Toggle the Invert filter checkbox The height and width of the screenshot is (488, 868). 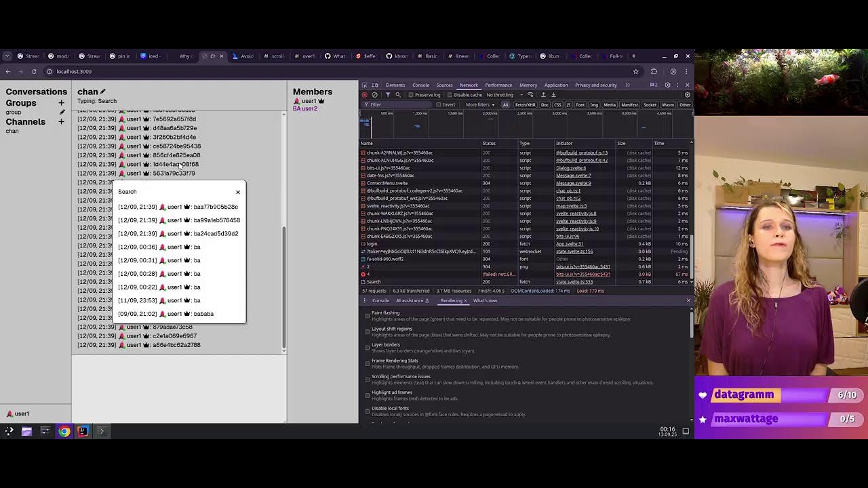click(439, 105)
